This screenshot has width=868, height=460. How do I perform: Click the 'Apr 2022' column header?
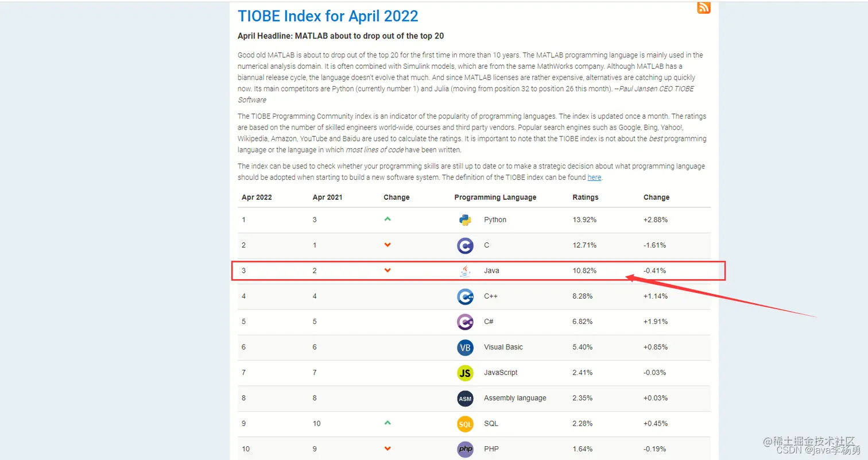click(257, 197)
